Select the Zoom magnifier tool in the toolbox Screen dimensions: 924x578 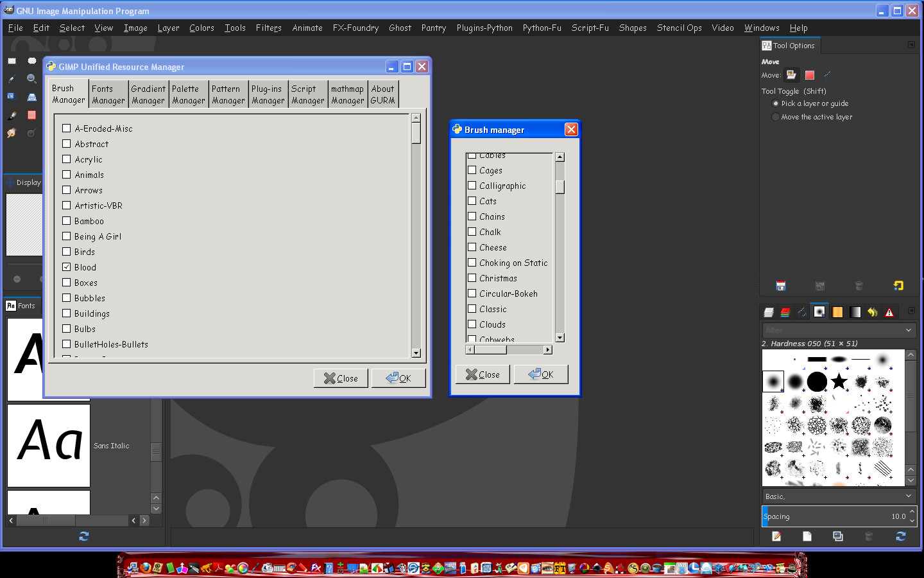(31, 79)
